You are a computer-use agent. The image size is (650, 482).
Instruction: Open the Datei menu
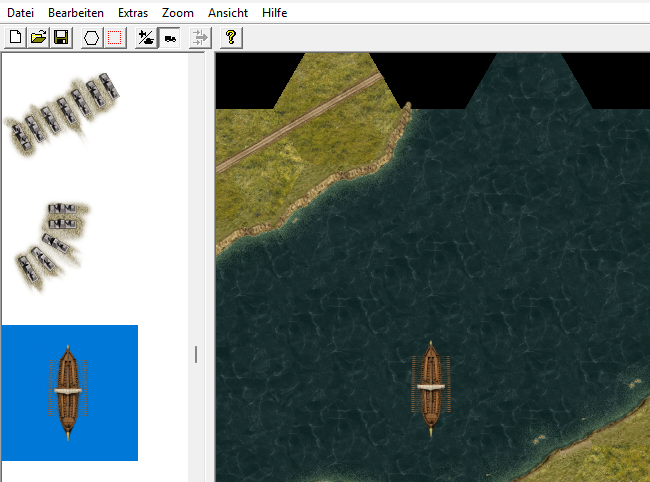pos(20,13)
